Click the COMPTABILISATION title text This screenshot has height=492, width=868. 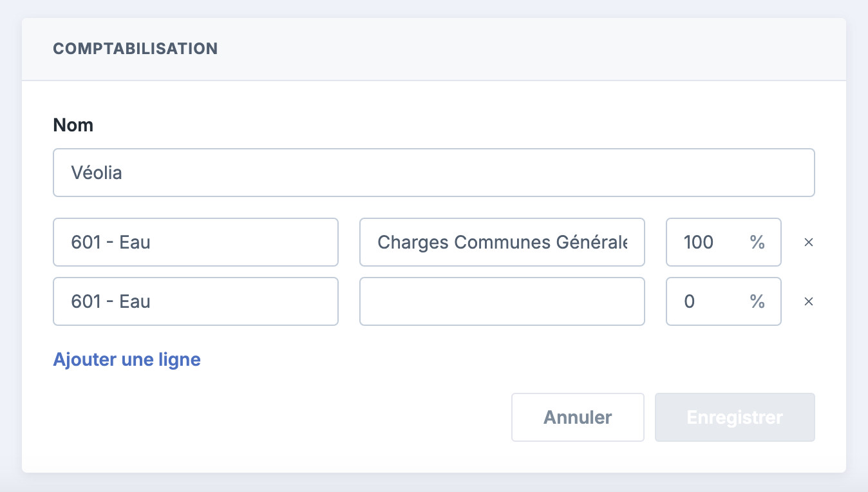pyautogui.click(x=135, y=49)
